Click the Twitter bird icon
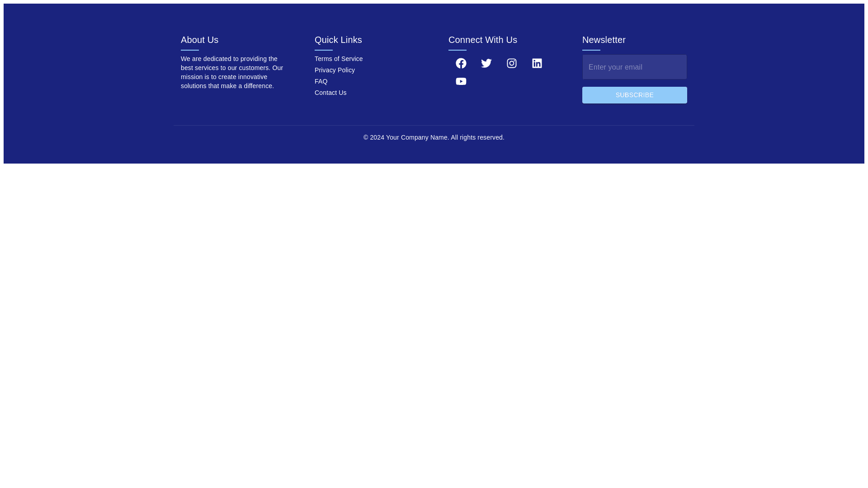 486,63
